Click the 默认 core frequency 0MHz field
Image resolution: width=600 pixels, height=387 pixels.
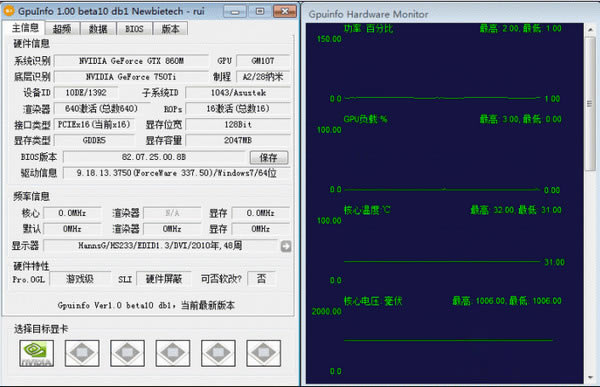pyautogui.click(x=72, y=229)
